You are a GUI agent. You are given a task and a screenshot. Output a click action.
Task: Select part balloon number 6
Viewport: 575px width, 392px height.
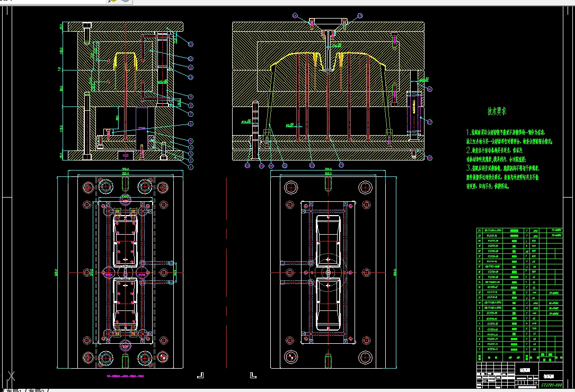click(191, 124)
